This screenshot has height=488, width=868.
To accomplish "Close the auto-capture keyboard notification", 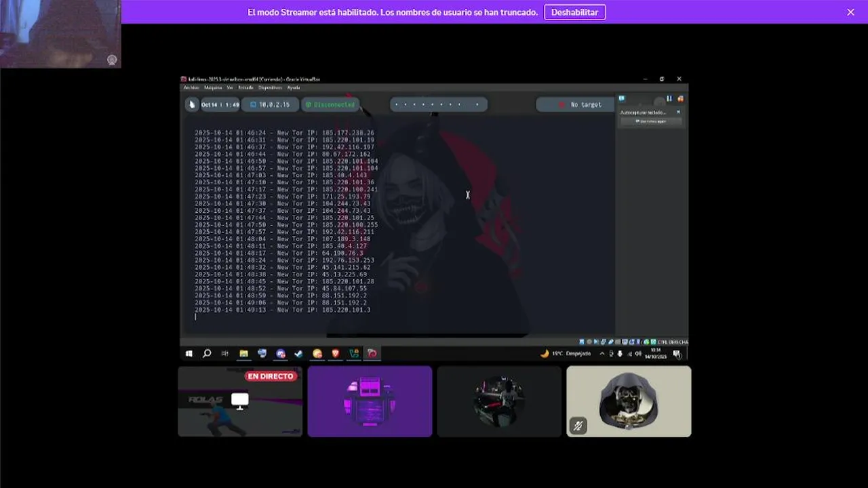I will tap(678, 112).
